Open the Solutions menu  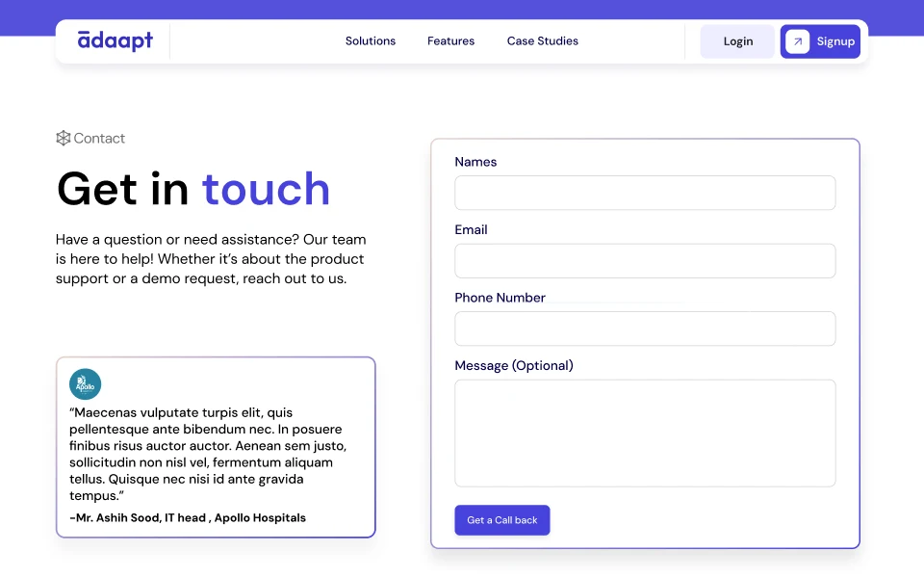(370, 40)
